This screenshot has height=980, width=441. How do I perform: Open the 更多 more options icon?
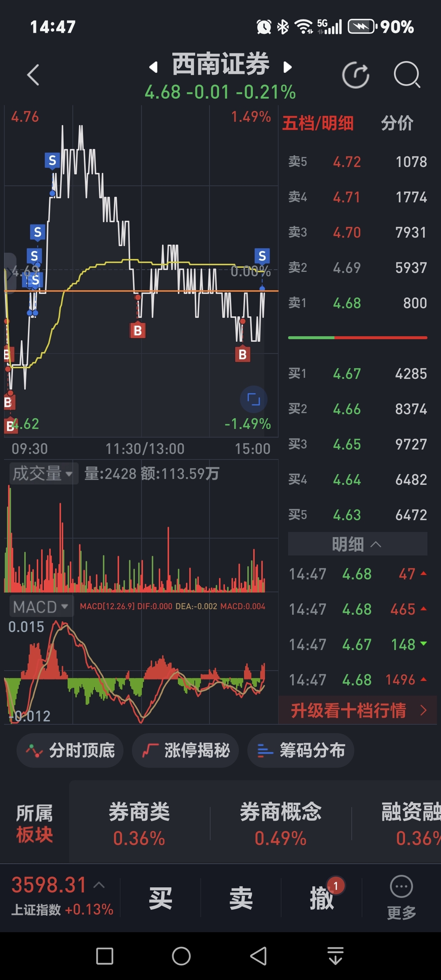tap(401, 898)
